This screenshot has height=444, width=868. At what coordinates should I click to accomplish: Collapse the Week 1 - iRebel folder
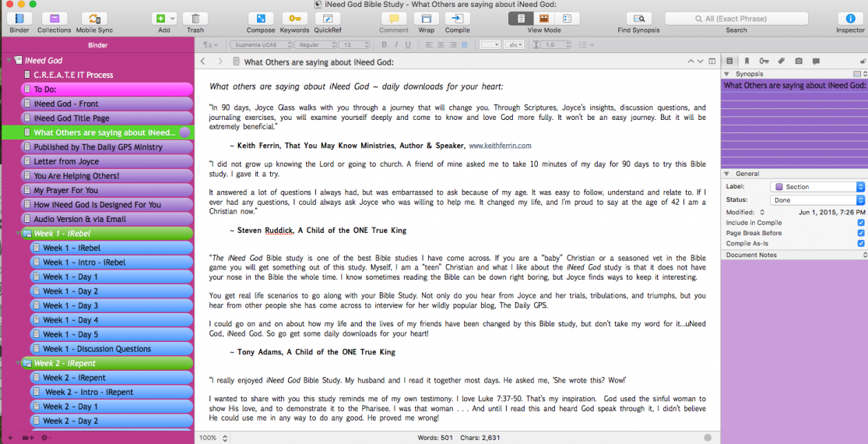[x=19, y=234]
